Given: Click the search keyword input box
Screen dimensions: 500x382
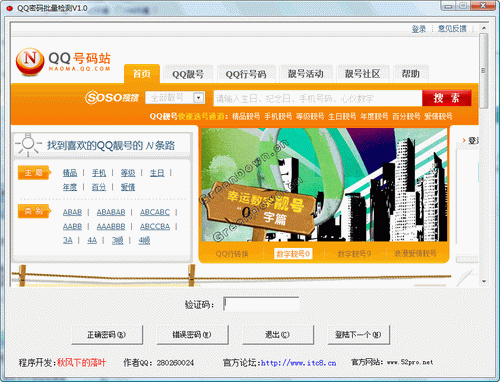Looking at the screenshot, I should click(x=318, y=98).
